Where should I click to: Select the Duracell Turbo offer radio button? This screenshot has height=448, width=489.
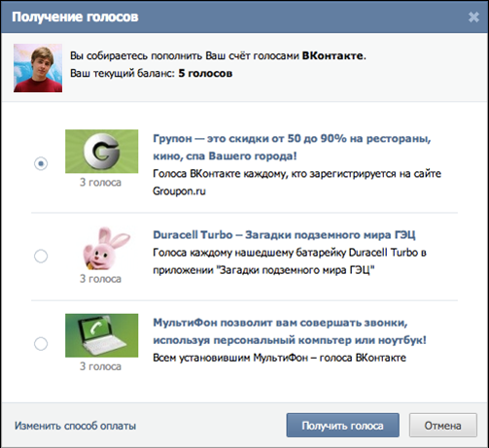[x=41, y=256]
